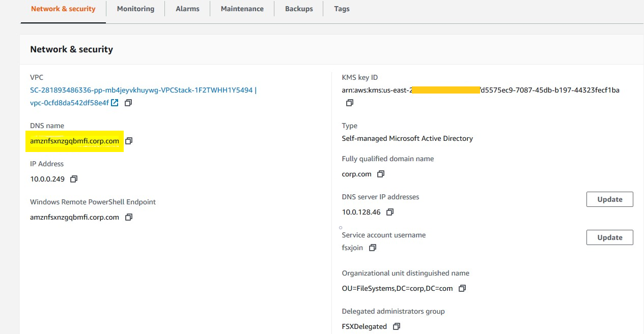Open the VPCStack resource link

(142, 89)
